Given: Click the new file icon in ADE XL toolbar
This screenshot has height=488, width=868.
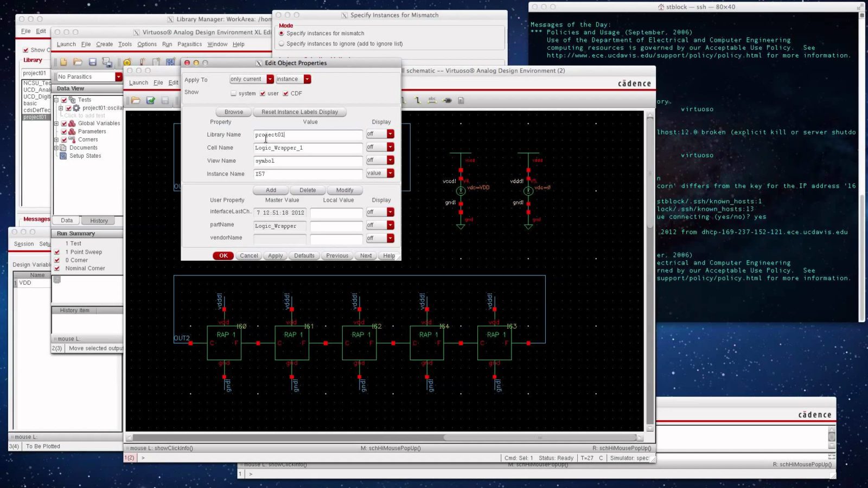Looking at the screenshot, I should pyautogui.click(x=63, y=62).
